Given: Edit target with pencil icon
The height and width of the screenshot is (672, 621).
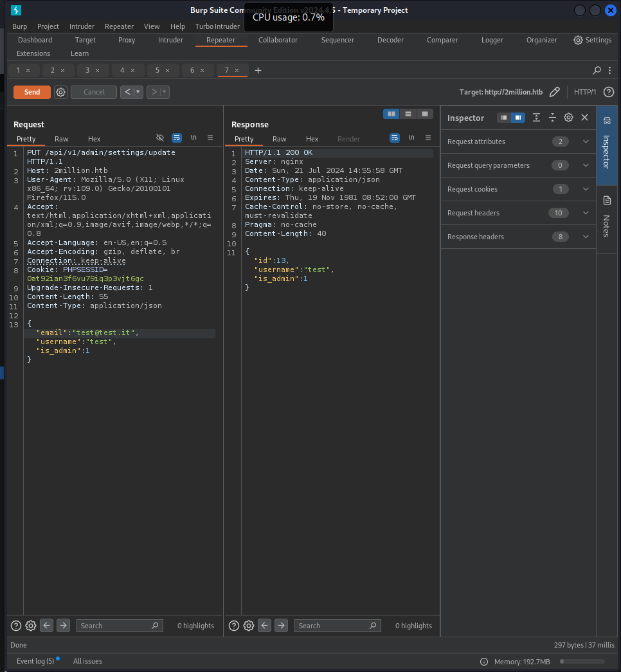Looking at the screenshot, I should (555, 92).
